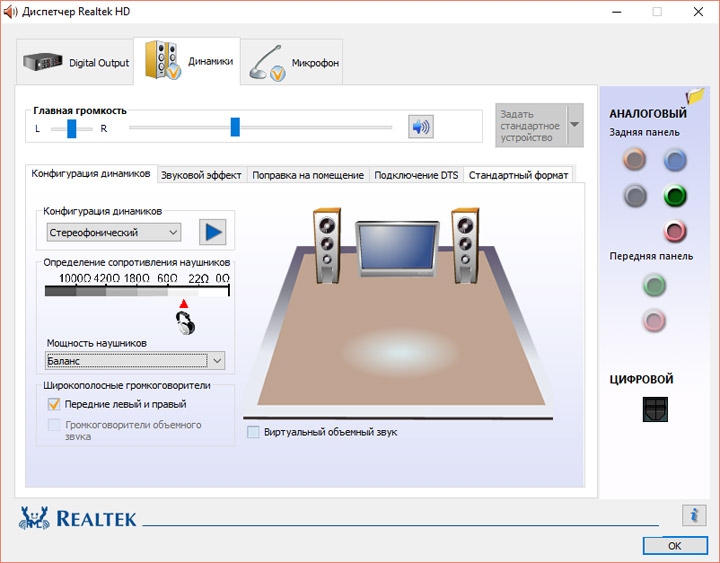720x563 pixels.
Task: Open the information button
Action: [694, 514]
